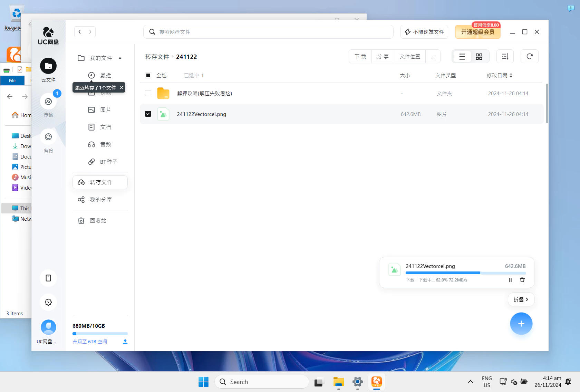Open 我的分享 my shares
The height and width of the screenshot is (392, 580).
(95, 200)
